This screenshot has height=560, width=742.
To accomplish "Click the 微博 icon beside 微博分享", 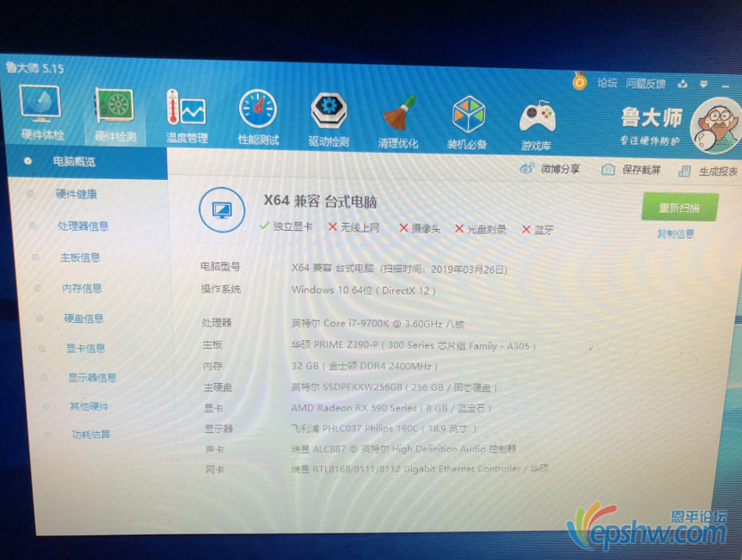I will 526,168.
